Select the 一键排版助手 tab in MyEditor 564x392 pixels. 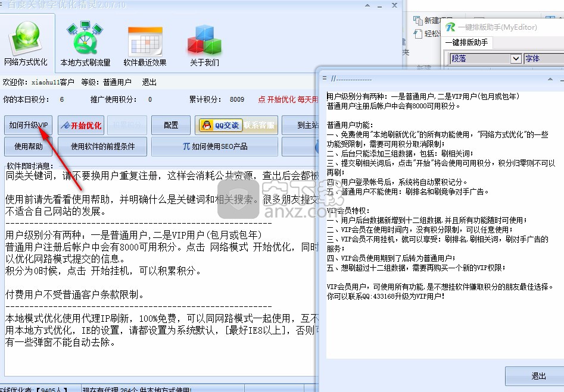click(466, 42)
